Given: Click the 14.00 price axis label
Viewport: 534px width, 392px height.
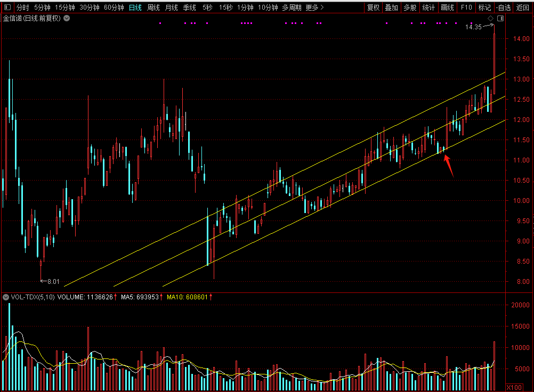Looking at the screenshot, I should [521, 39].
